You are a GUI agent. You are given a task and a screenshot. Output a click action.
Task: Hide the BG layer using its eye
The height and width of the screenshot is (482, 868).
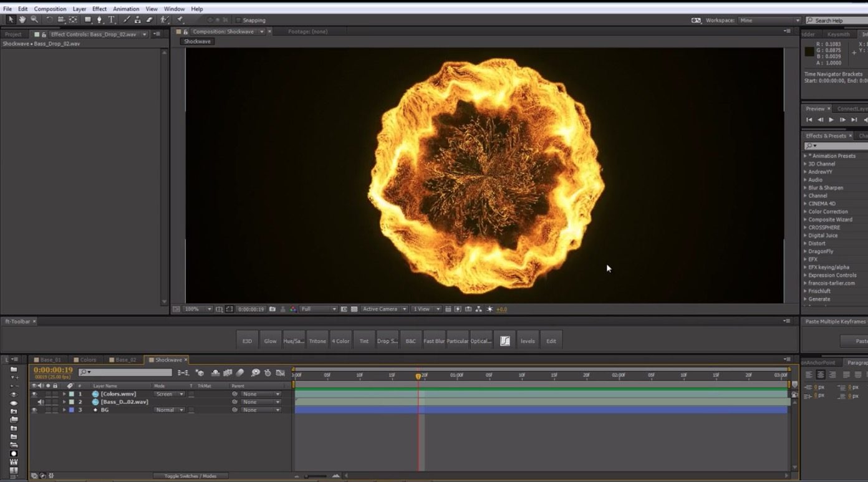tap(34, 410)
